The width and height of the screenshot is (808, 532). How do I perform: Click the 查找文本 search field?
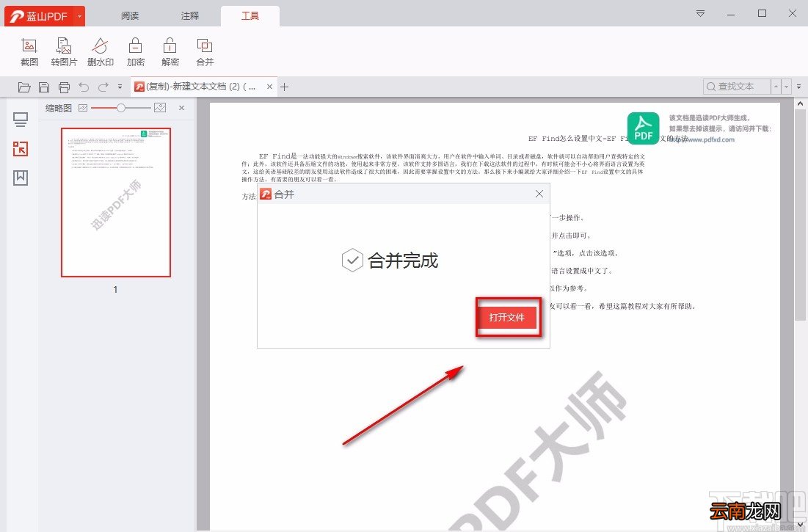[x=737, y=87]
